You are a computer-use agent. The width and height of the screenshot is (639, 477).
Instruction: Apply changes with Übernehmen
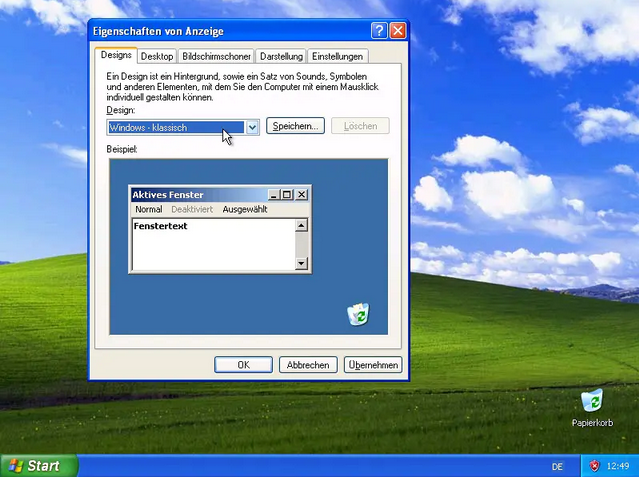click(x=373, y=365)
